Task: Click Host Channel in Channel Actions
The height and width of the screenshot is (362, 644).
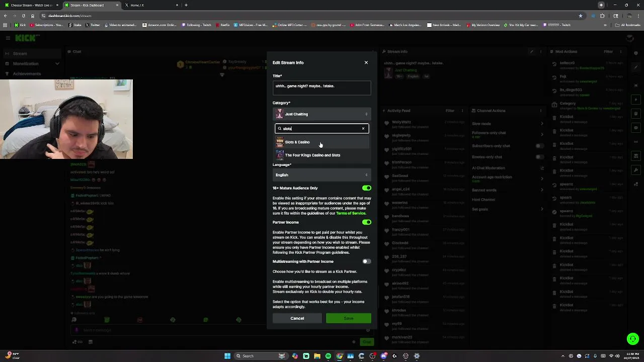Action: click(x=484, y=200)
